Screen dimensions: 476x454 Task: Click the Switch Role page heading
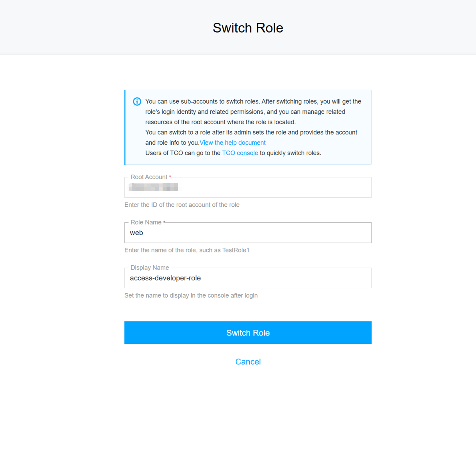pos(248,28)
